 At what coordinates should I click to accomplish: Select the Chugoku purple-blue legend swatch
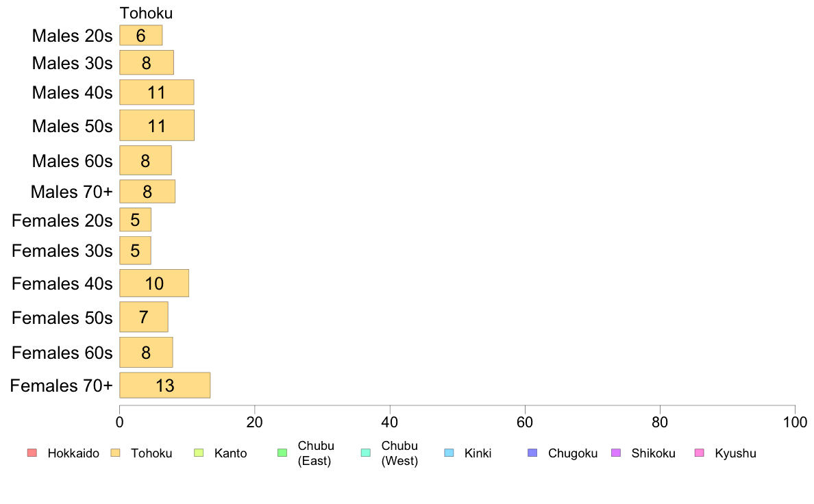click(532, 453)
